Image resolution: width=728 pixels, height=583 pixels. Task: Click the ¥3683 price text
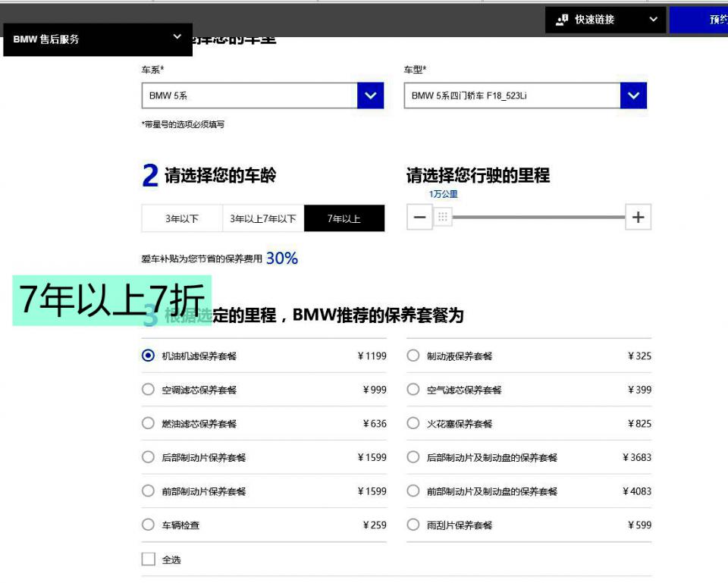[x=636, y=458]
